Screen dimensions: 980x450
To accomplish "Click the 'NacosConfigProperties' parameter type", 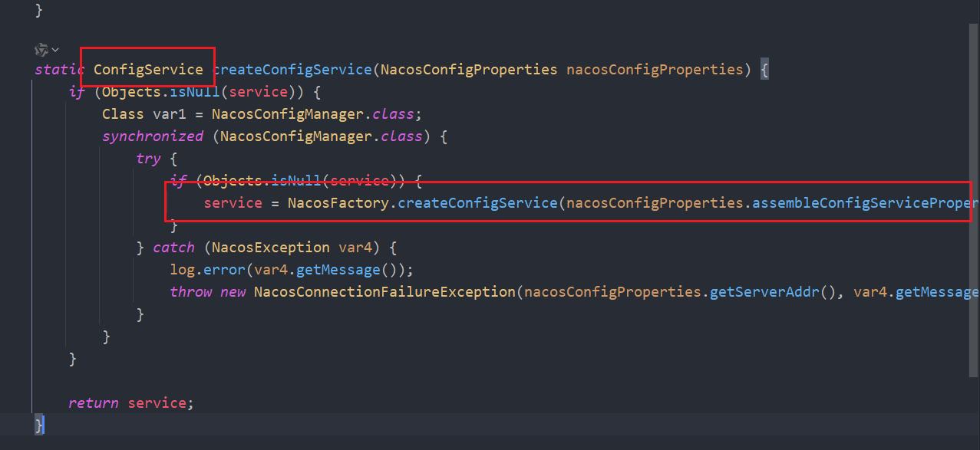I will point(469,70).
